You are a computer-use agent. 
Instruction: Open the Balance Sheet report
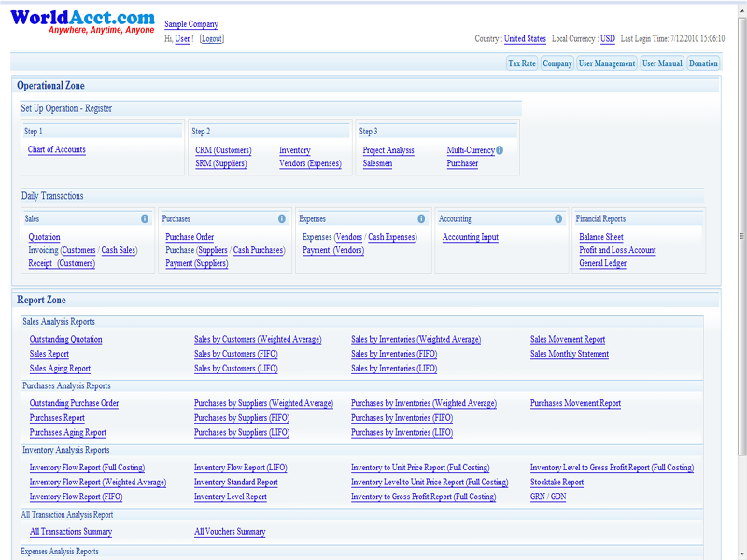(601, 237)
